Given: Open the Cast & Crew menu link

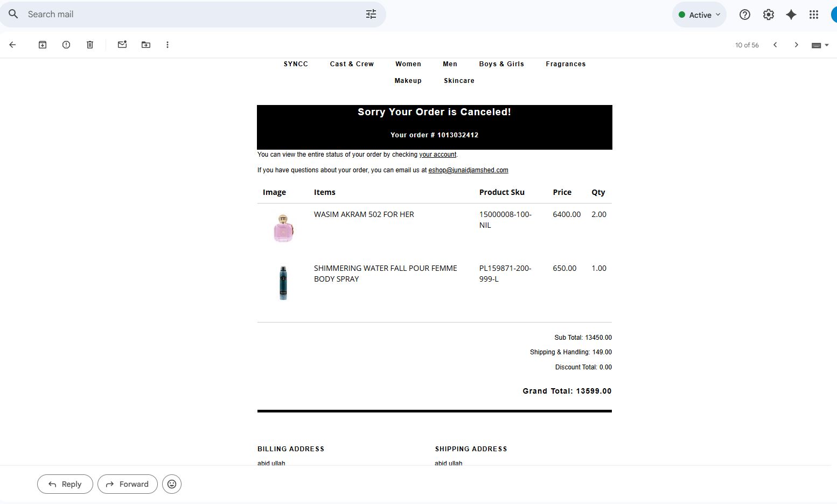Looking at the screenshot, I should 352,64.
